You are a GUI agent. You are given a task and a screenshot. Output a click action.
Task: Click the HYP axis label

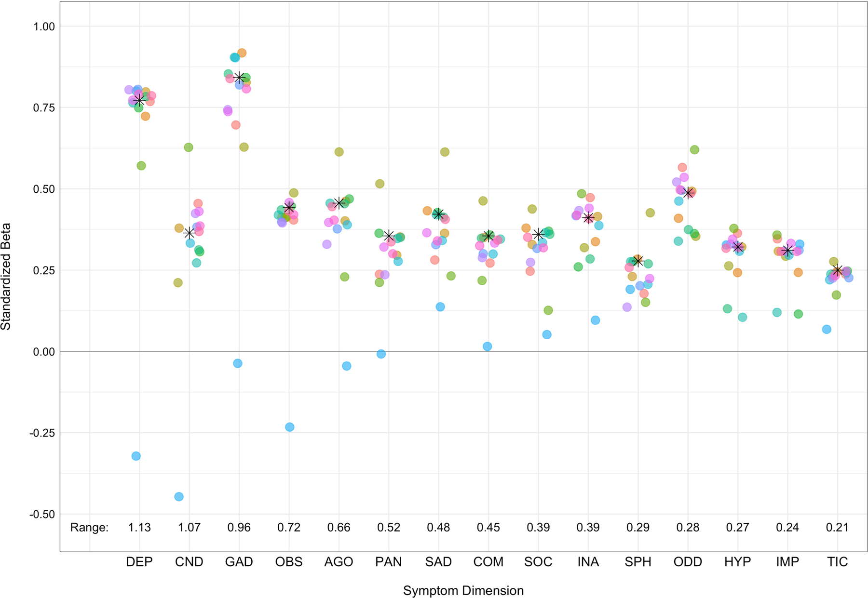click(738, 562)
